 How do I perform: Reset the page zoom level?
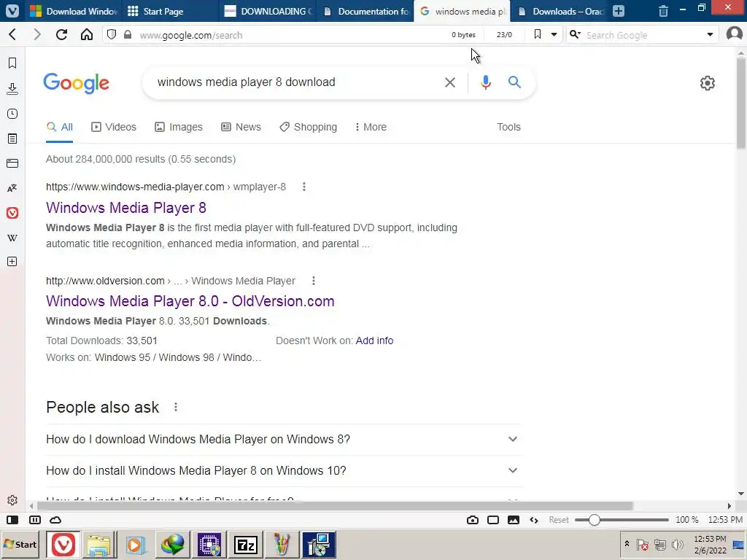pyautogui.click(x=558, y=520)
